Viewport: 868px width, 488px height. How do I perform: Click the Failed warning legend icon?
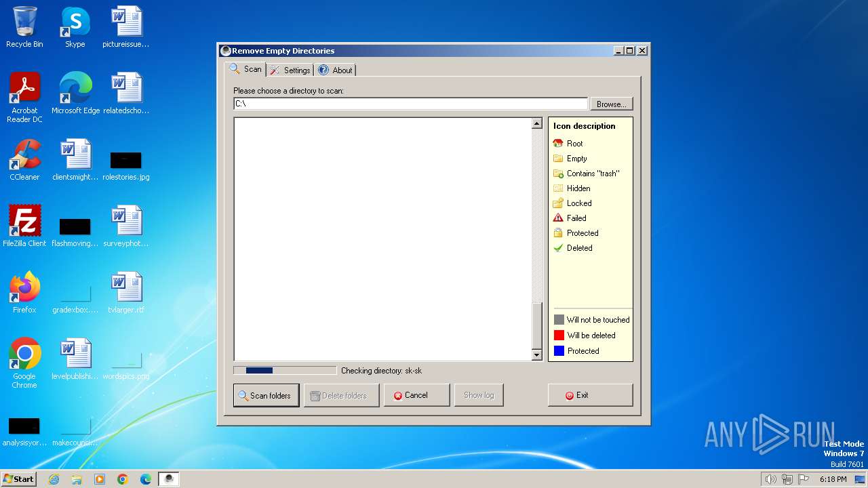pos(558,218)
